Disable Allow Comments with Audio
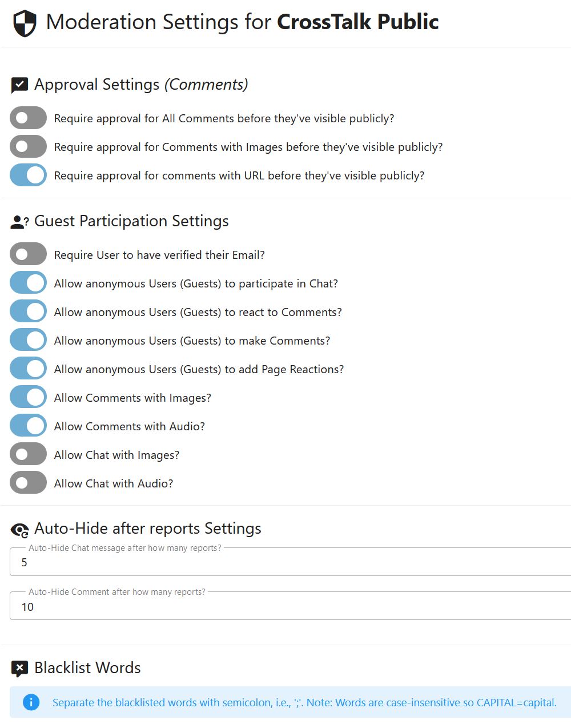The width and height of the screenshot is (571, 728). (x=28, y=425)
